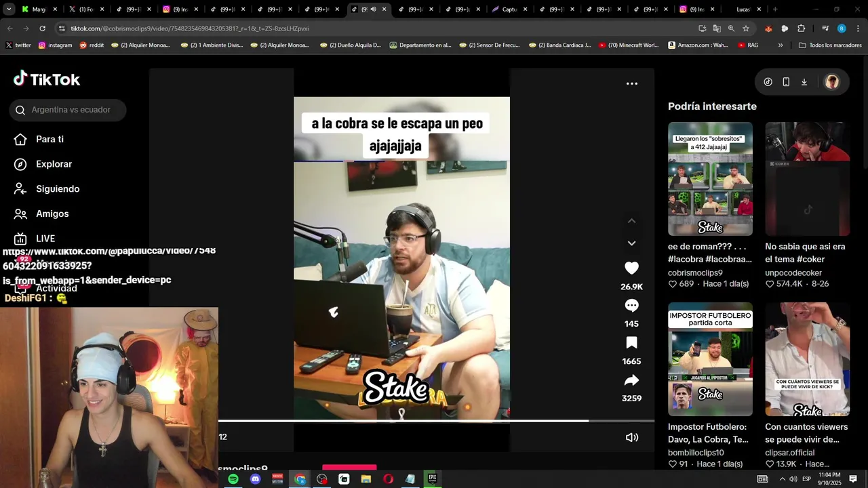868x488 pixels.
Task: Click the TikTok search field
Action: click(68, 110)
